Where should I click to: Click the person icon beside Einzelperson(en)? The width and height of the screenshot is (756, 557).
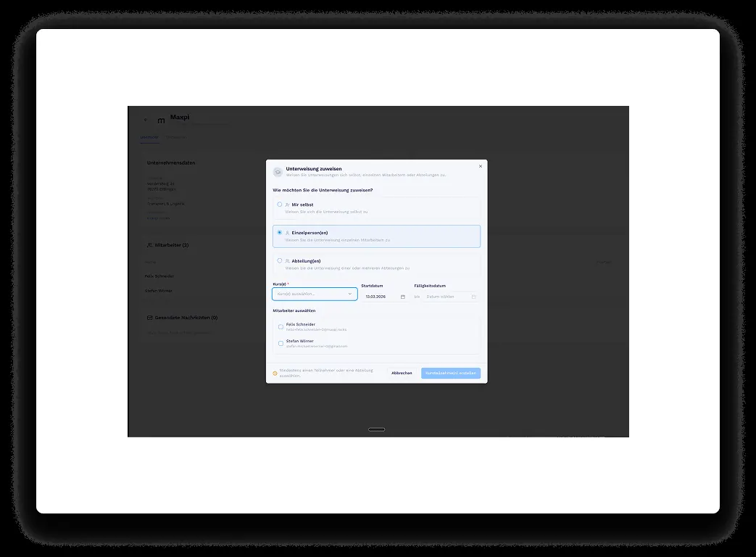point(287,233)
